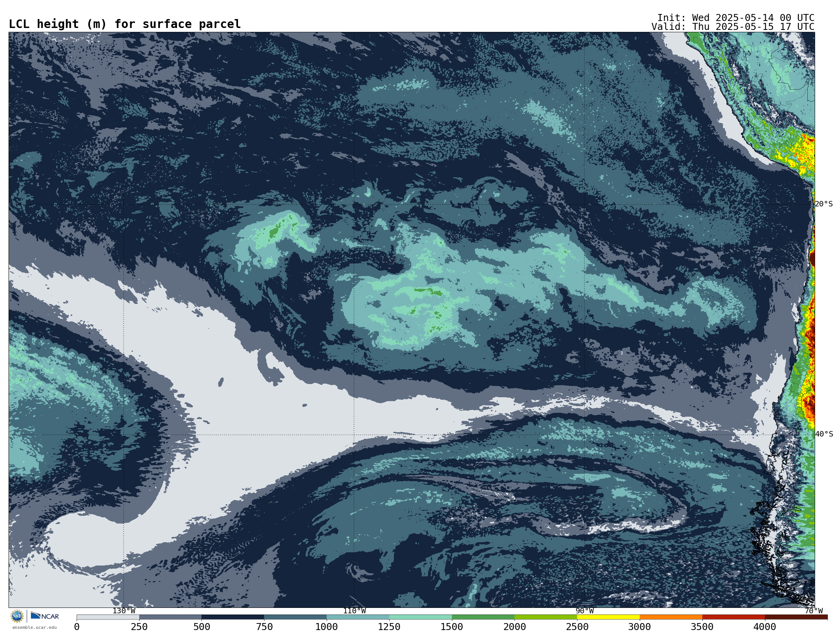Screen dimensions: 840x632
Task: Click the colorbar tick label 4000
Action: click(765, 627)
